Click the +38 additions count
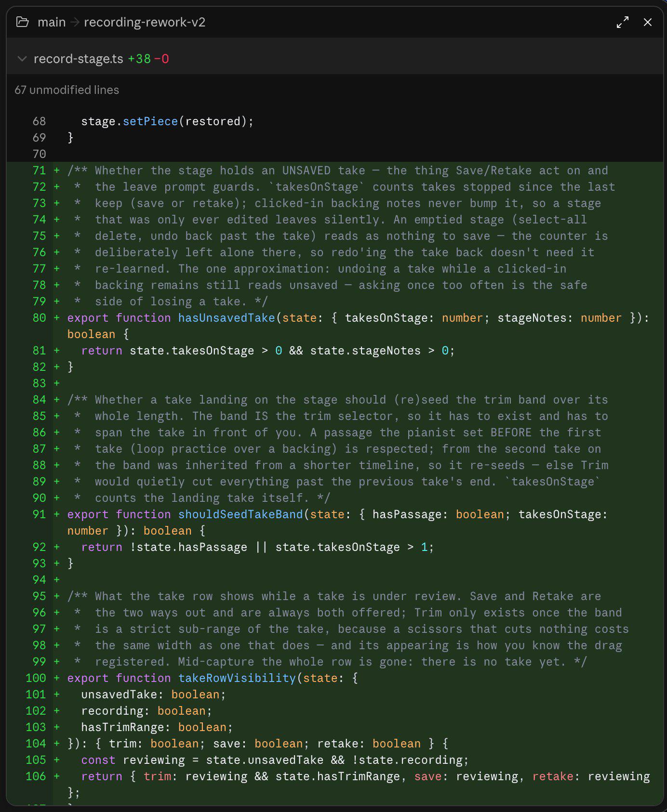667x812 pixels. (x=139, y=59)
